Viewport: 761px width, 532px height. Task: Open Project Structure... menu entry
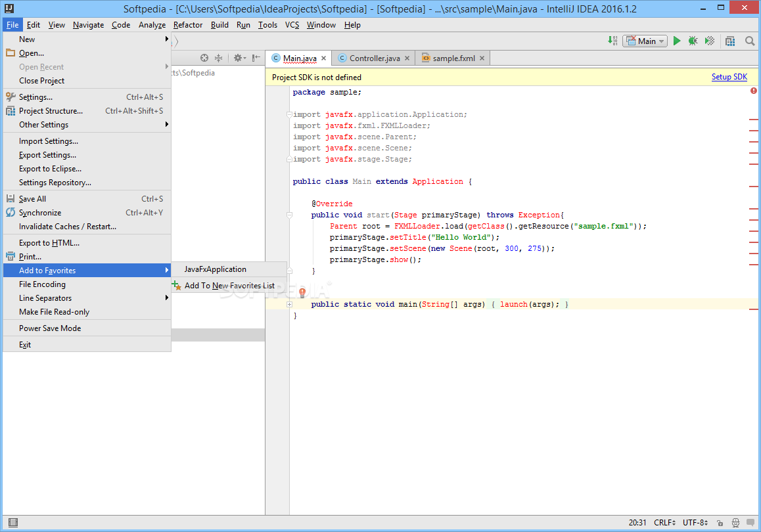pos(87,111)
